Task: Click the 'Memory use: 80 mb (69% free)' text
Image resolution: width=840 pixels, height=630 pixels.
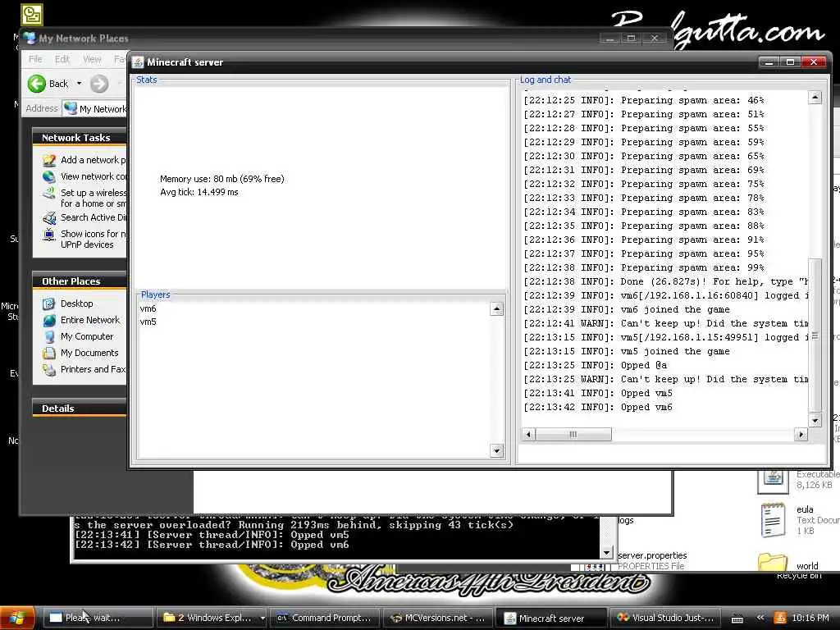Action: [221, 179]
